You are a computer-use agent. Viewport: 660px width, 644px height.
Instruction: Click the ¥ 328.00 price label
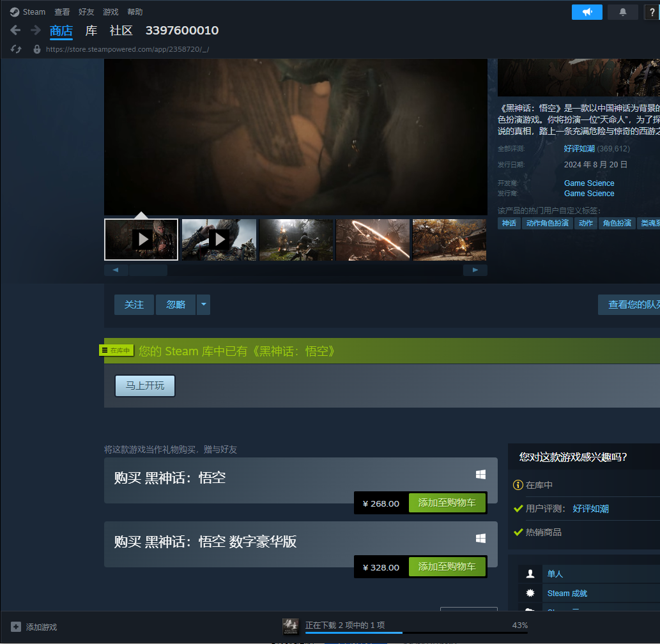tap(381, 567)
